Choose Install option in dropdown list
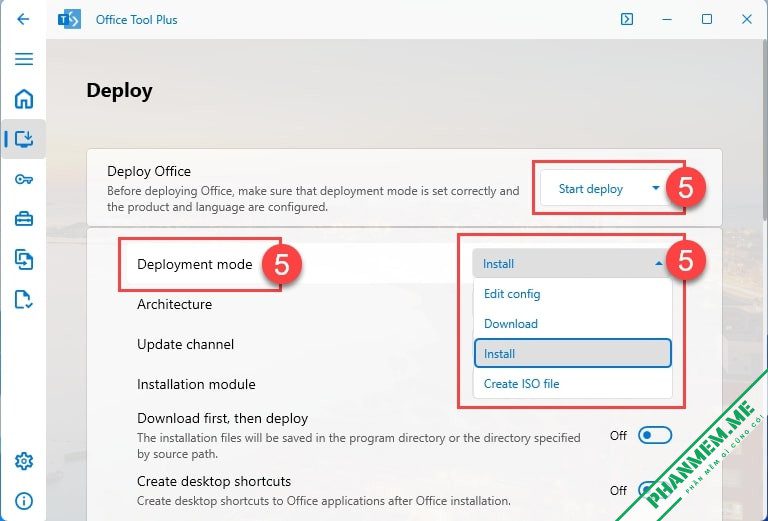 click(572, 353)
